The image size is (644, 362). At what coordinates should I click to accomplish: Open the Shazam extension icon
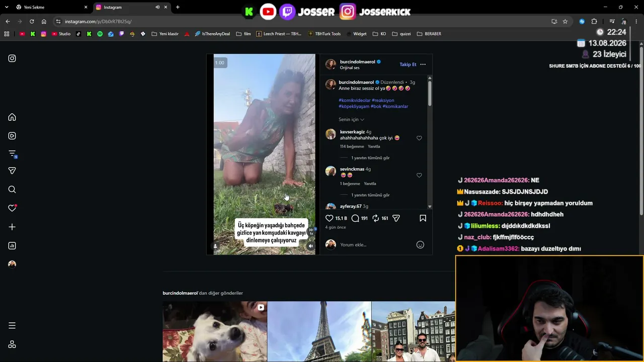click(582, 22)
